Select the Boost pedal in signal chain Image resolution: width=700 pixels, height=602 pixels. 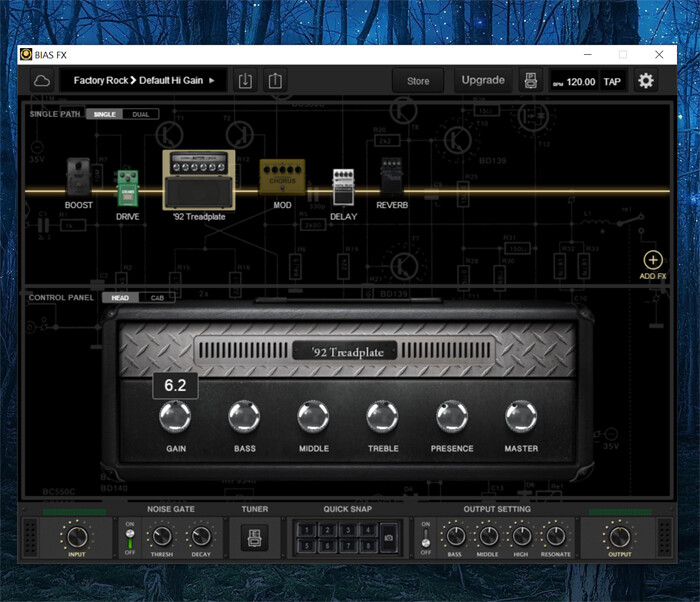(79, 177)
